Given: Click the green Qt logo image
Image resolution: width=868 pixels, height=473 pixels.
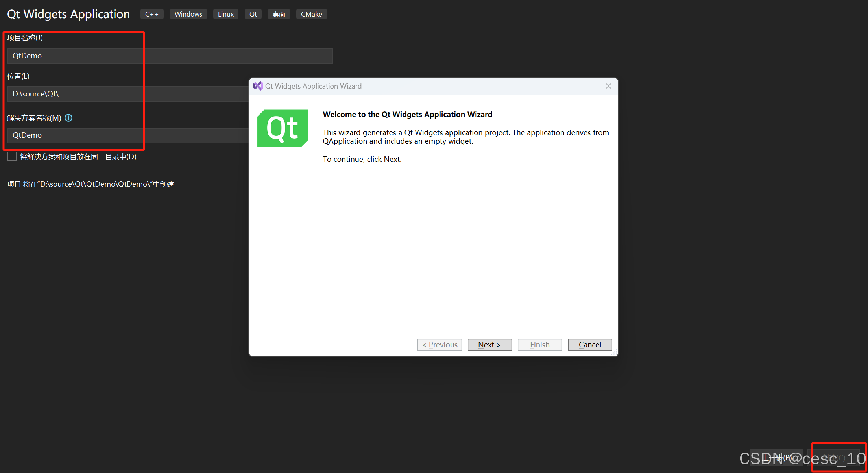Looking at the screenshot, I should (283, 128).
